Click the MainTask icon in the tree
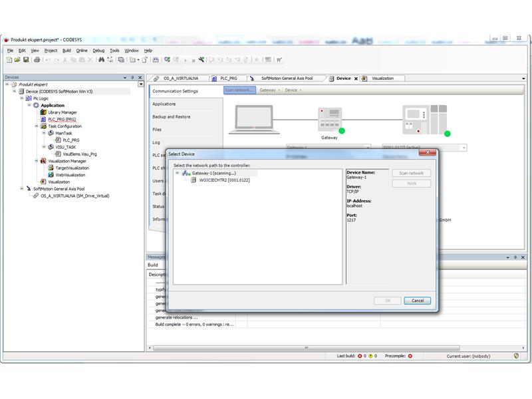Viewport: 532px width, 399px height. tap(51, 133)
